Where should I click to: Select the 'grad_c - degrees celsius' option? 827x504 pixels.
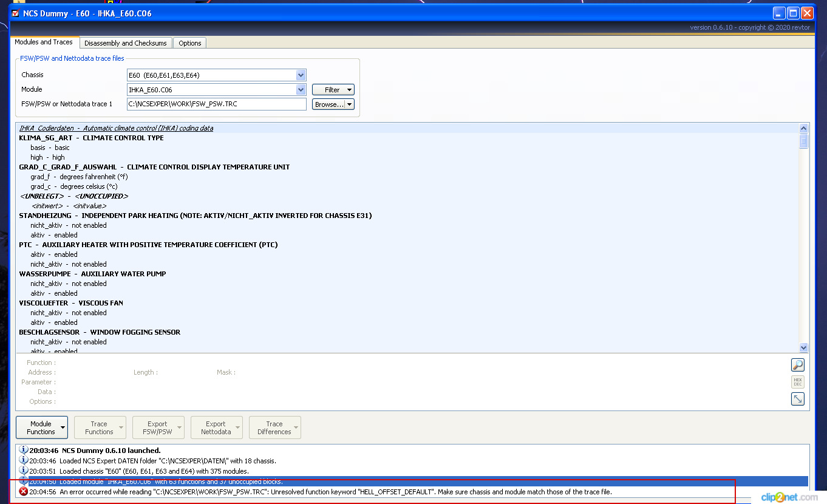coord(74,186)
